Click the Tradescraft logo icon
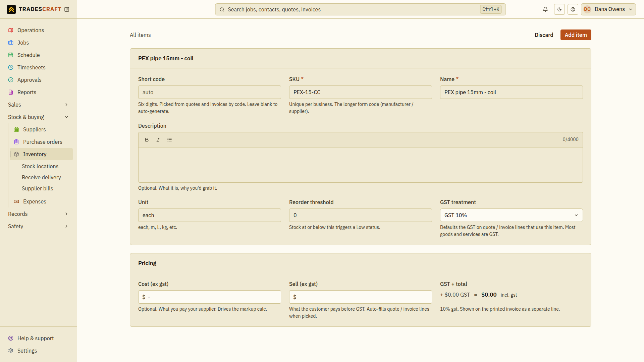The width and height of the screenshot is (644, 362). tap(11, 9)
